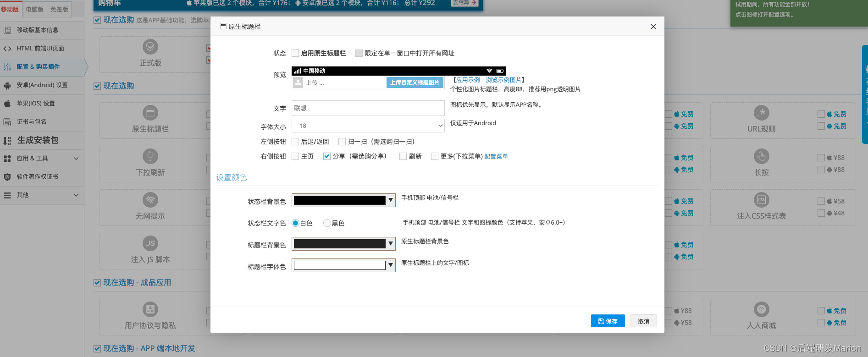Image resolution: width=868 pixels, height=357 pixels.
Task: Open 安卓(Android) 设置 sidebar item
Action: [x=42, y=85]
